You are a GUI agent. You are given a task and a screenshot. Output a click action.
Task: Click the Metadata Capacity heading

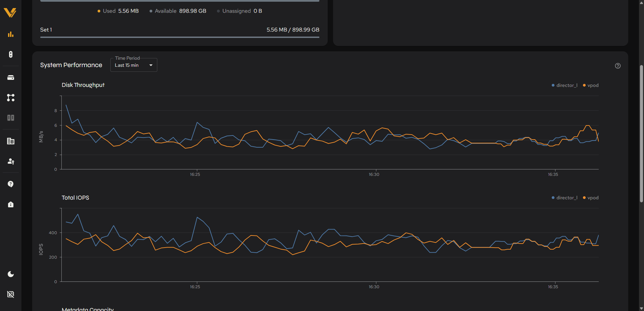(88, 309)
